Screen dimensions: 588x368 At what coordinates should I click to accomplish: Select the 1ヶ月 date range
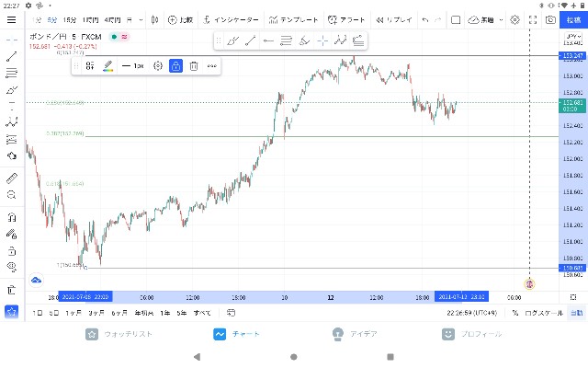pos(73,313)
